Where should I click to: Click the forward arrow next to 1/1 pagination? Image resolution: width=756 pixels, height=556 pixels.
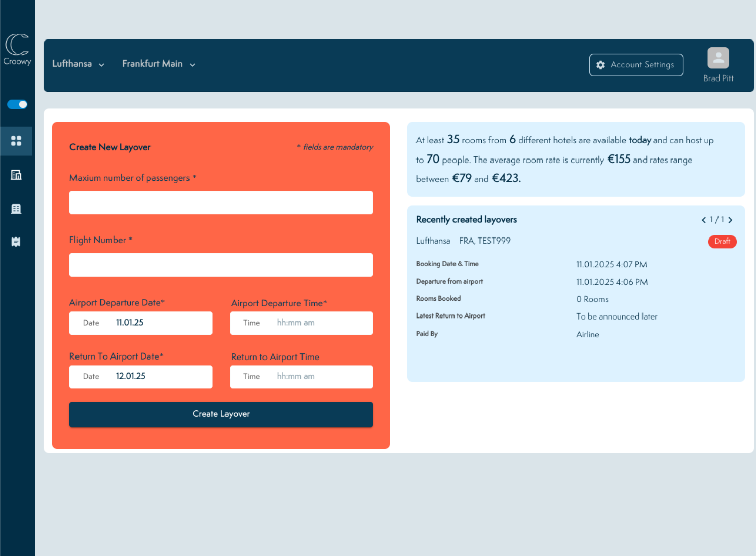point(730,220)
